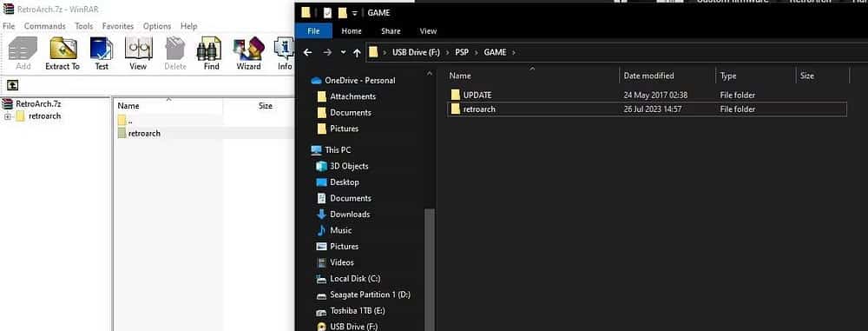Open the View file tool in WinRAR
The width and height of the screenshot is (868, 331).
click(138, 53)
